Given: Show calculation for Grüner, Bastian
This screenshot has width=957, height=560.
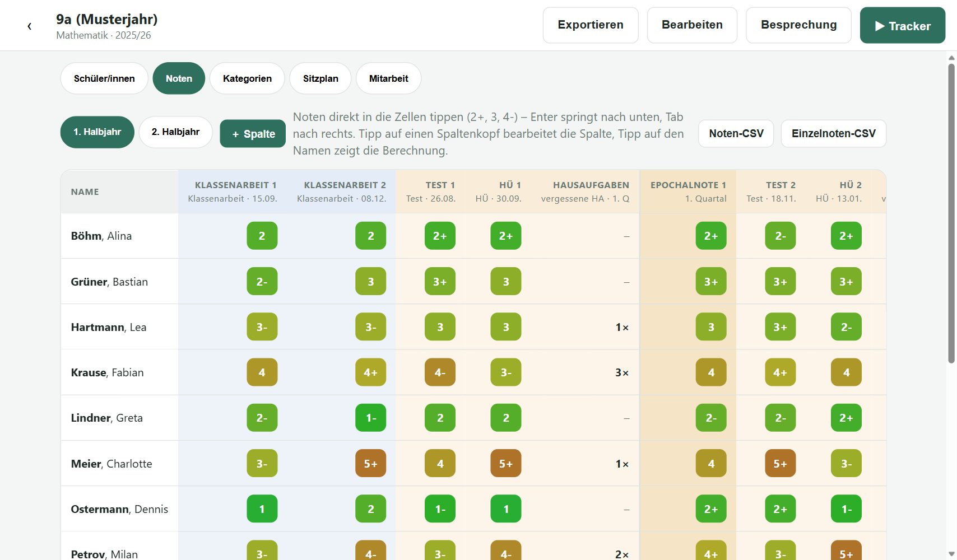Looking at the screenshot, I should pos(109,282).
